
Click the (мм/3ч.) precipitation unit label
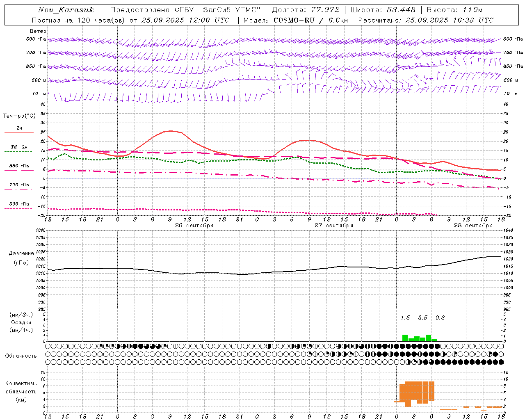point(21,315)
